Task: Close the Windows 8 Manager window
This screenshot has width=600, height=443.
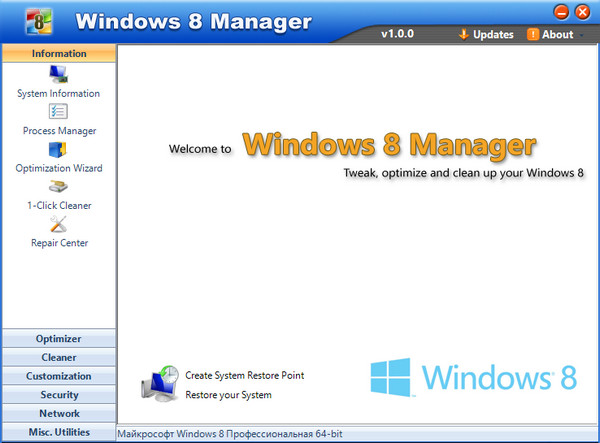Action: (582, 12)
